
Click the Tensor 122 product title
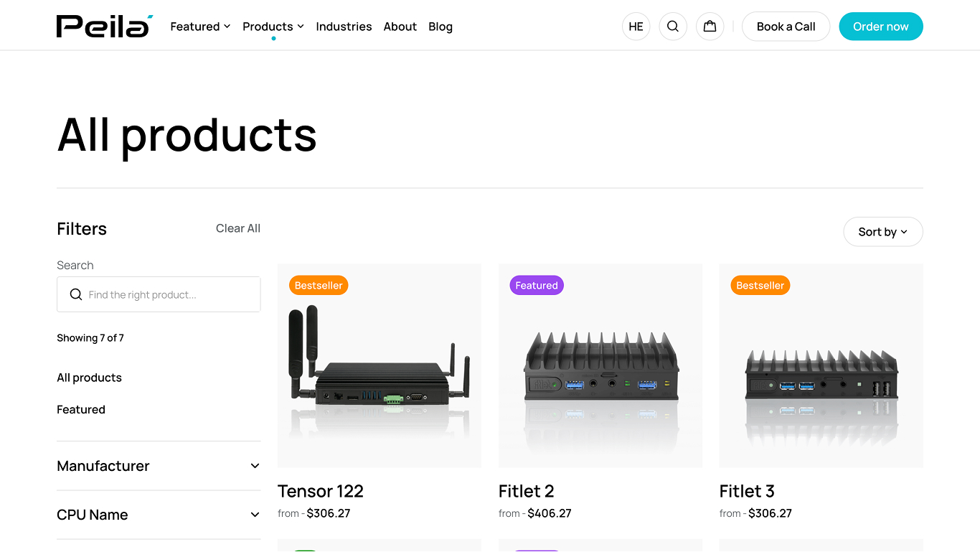point(321,491)
